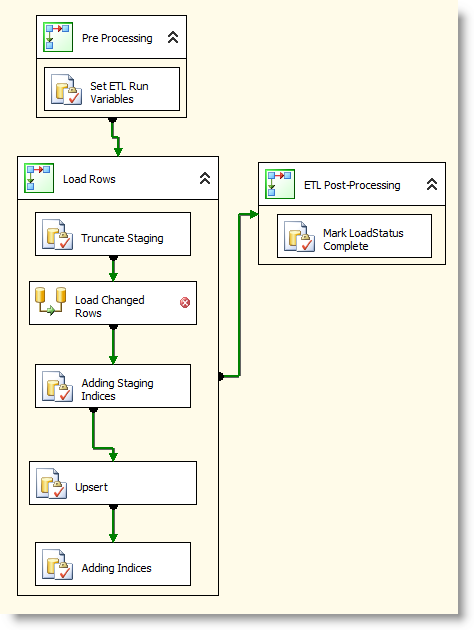Click the Pre Processing sequence container icon

coord(58,37)
